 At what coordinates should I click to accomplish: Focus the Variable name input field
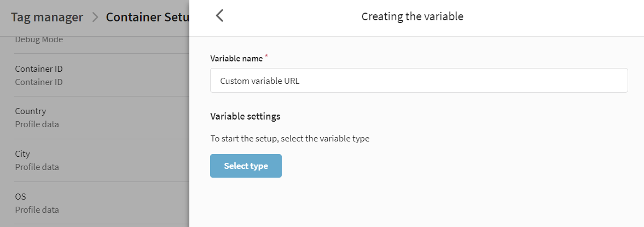click(419, 81)
